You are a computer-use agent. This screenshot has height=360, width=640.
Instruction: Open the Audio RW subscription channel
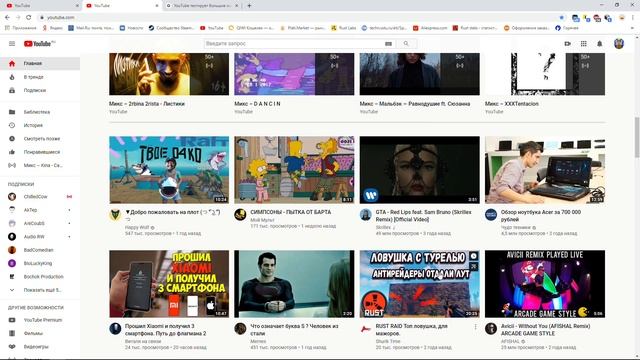[40, 237]
